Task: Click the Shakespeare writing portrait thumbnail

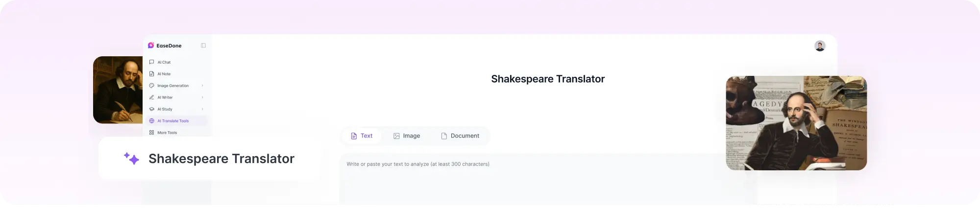Action: (x=118, y=90)
